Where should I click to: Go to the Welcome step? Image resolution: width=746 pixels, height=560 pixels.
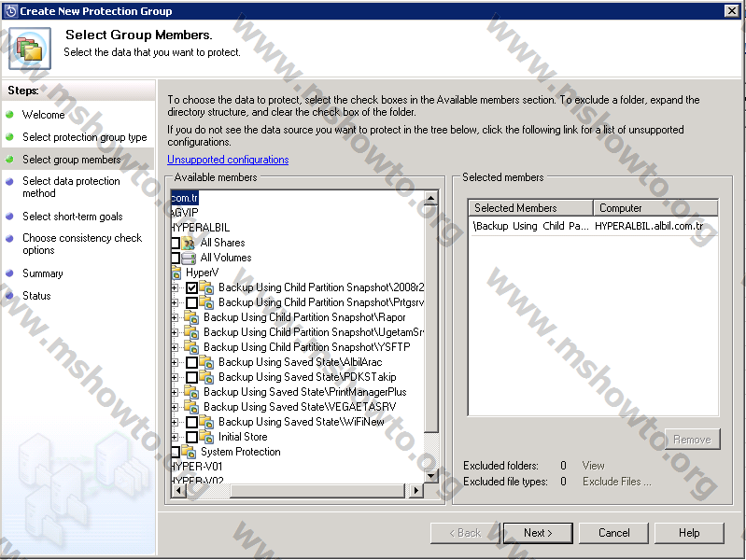[43, 115]
